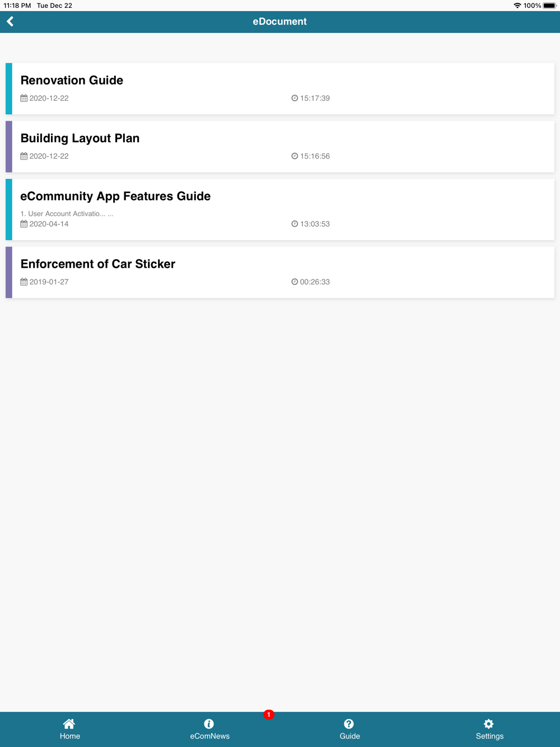Screen dimensions: 560x747
Task: Open the Building Layout Plan document
Action: 80,138
